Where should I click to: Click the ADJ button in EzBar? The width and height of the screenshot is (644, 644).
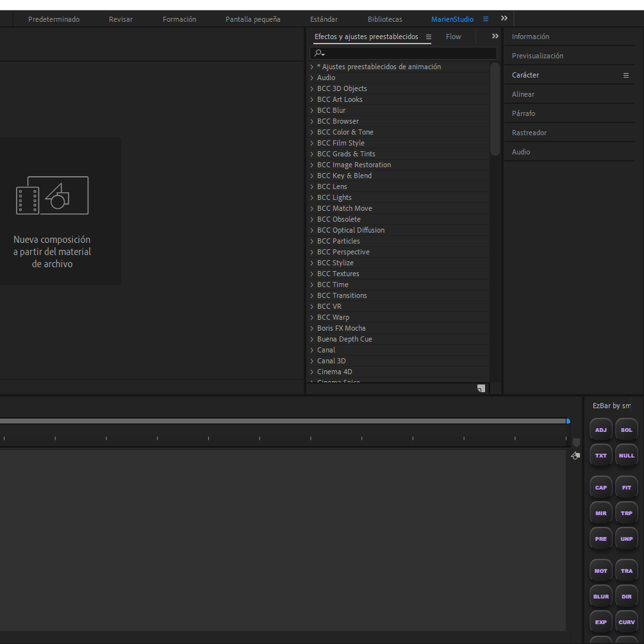[600, 429]
